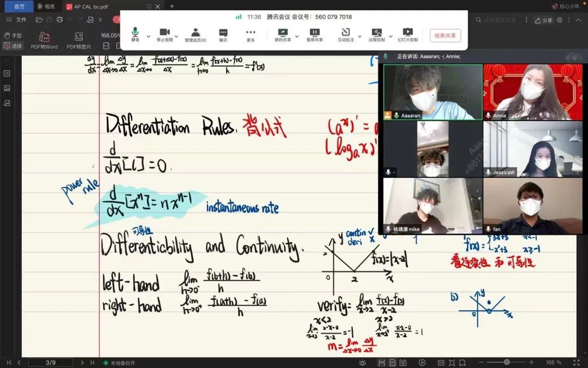Toggle eye protection mode in status bar

pyautogui.click(x=363, y=363)
